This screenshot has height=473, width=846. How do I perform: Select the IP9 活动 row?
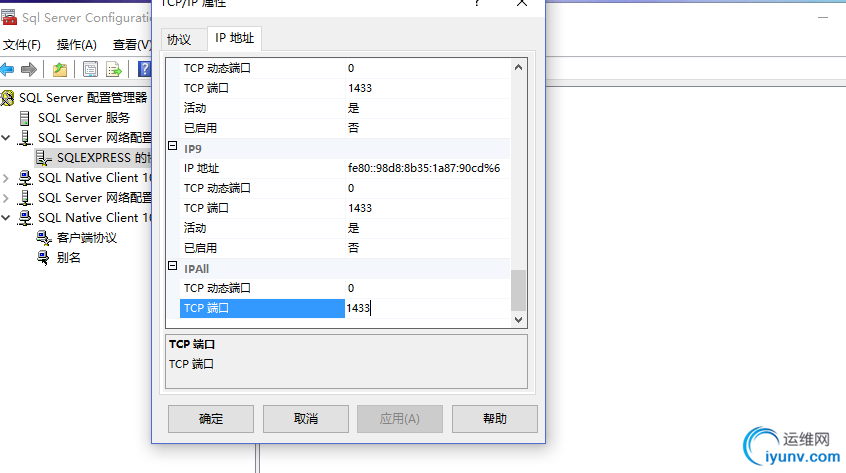pos(345,228)
